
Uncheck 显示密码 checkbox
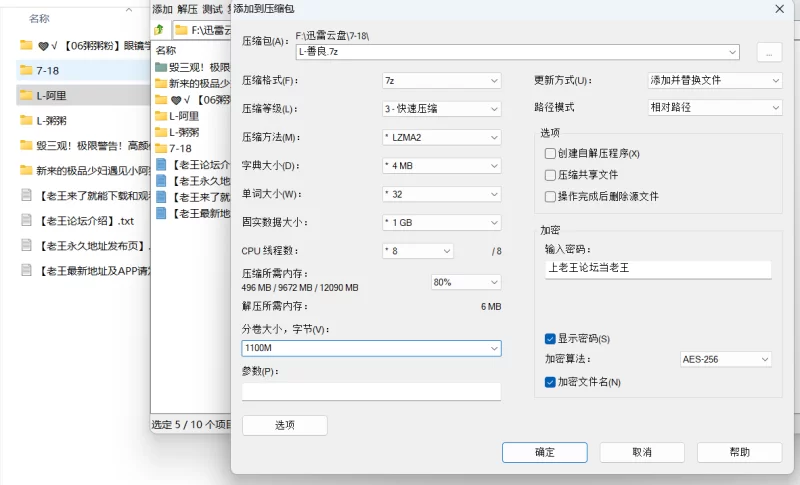550,339
